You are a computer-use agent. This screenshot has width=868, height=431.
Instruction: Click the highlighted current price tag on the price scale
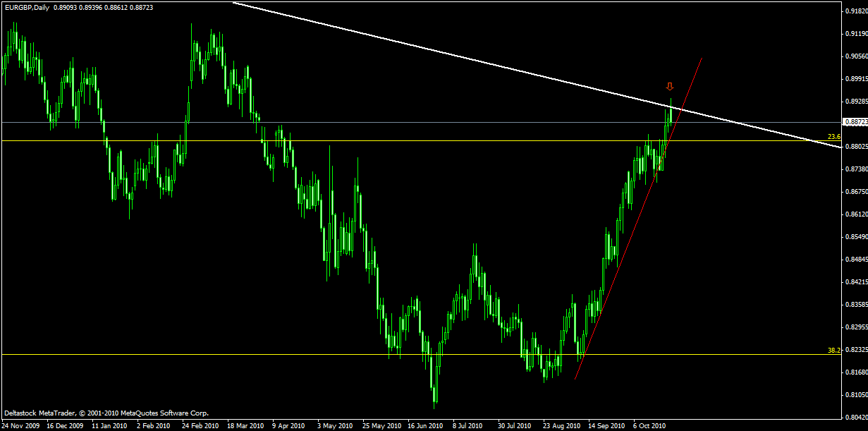(856, 122)
